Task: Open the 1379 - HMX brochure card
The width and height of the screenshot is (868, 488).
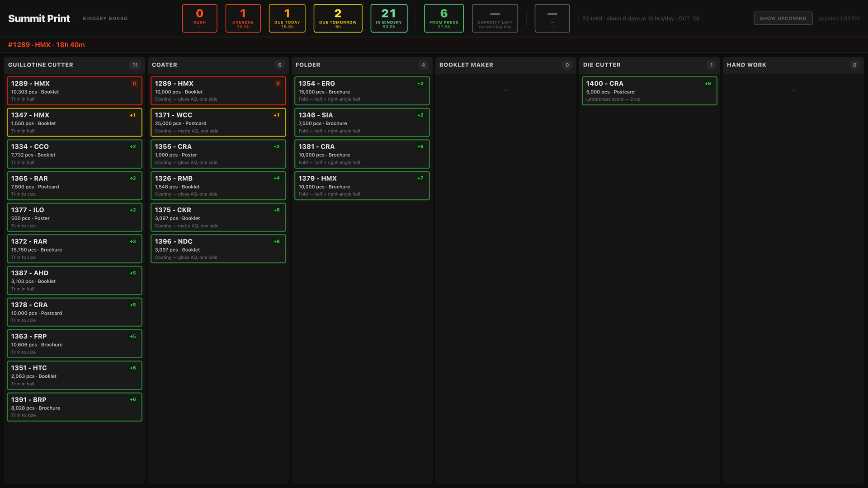Action: pyautogui.click(x=362, y=186)
